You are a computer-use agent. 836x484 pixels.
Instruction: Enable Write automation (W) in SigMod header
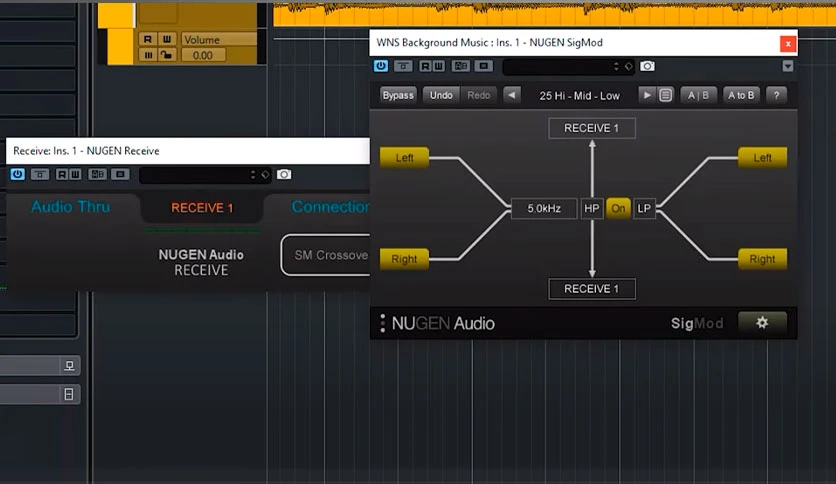coord(438,66)
